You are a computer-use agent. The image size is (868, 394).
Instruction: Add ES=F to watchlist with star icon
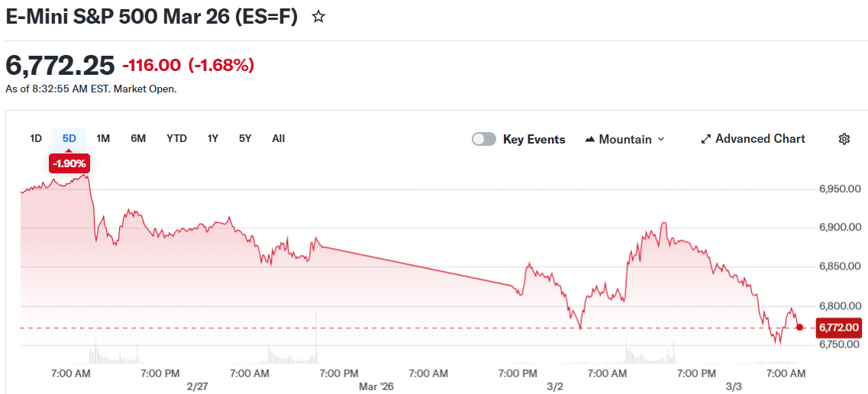[318, 17]
